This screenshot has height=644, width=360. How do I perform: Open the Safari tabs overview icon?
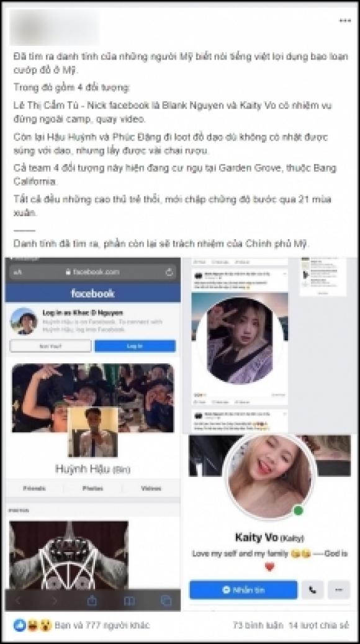166,601
